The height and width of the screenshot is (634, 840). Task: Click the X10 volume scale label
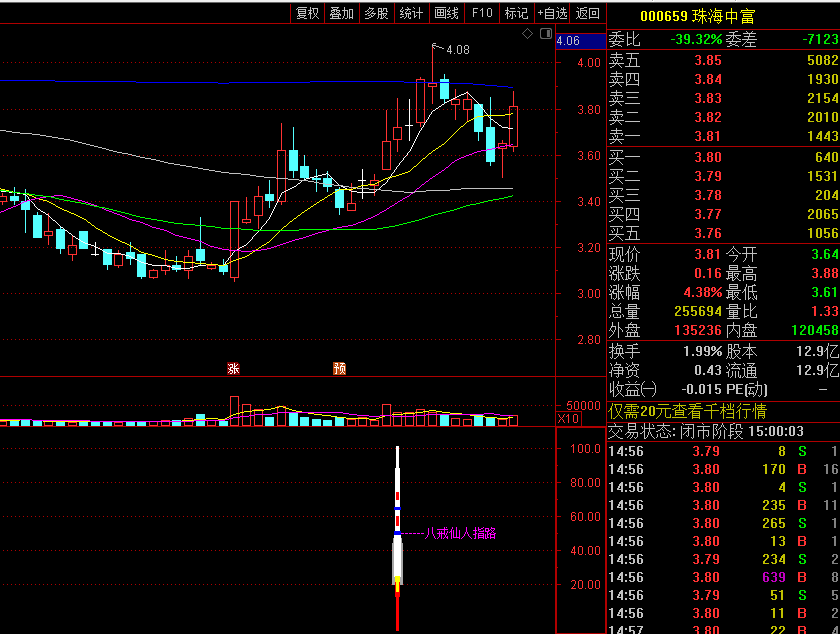[x=568, y=419]
